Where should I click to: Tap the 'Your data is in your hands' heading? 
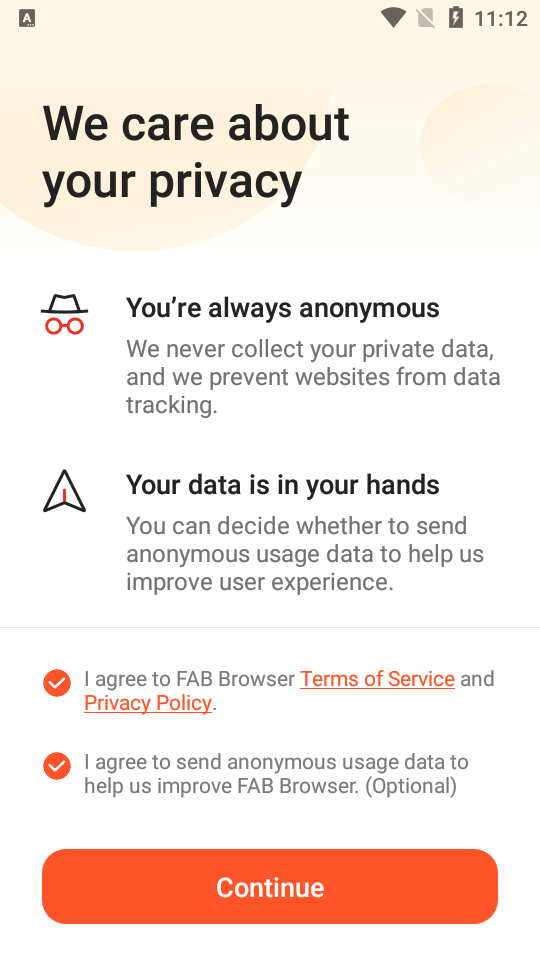[x=283, y=485]
